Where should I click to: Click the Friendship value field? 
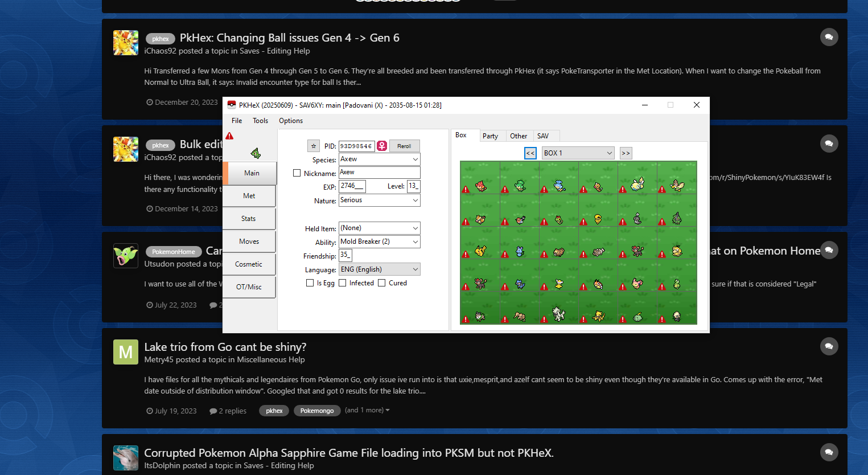coord(345,256)
